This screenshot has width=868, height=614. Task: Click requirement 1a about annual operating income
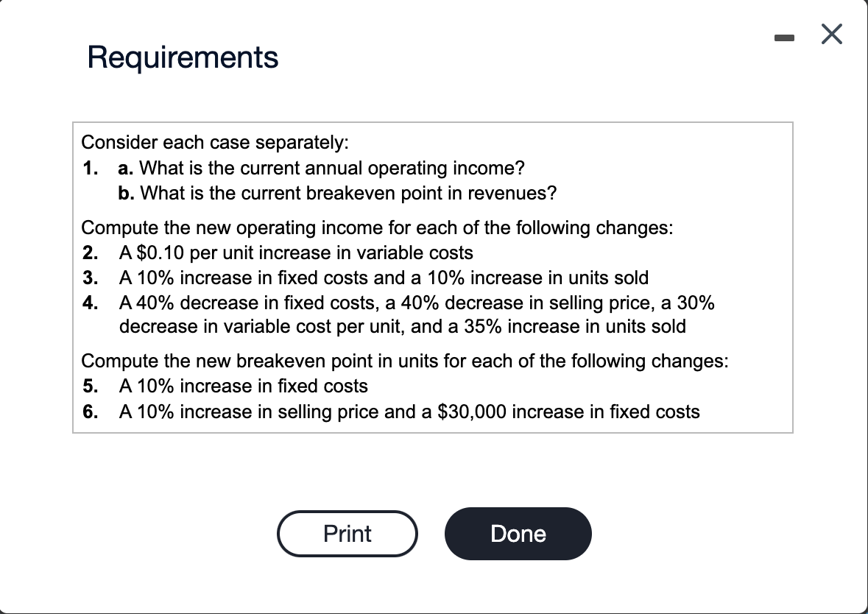pyautogui.click(x=320, y=168)
